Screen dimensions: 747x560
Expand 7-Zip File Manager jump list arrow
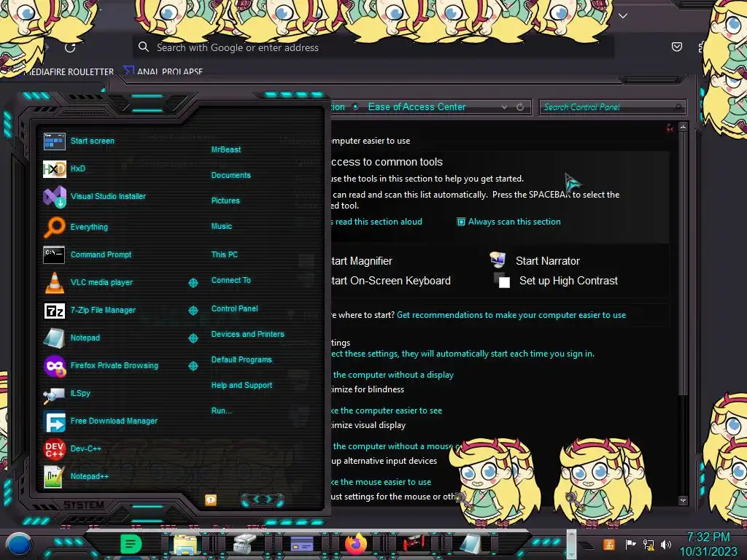(x=193, y=311)
